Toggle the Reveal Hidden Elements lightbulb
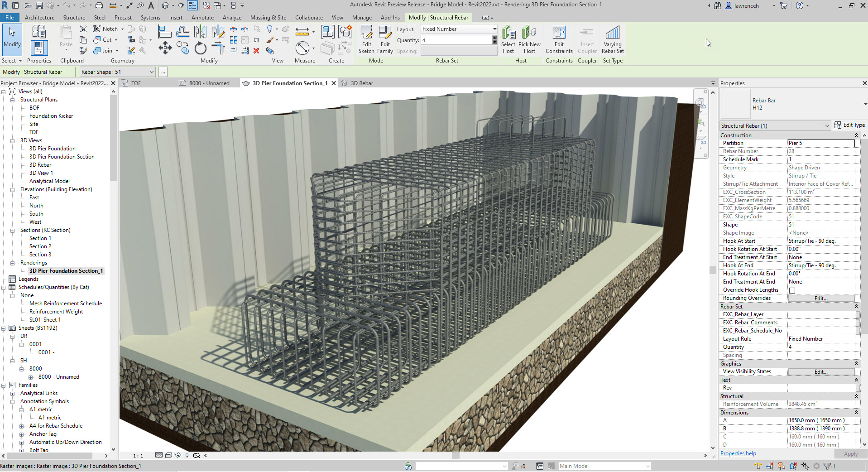868x472 pixels. tap(187, 455)
